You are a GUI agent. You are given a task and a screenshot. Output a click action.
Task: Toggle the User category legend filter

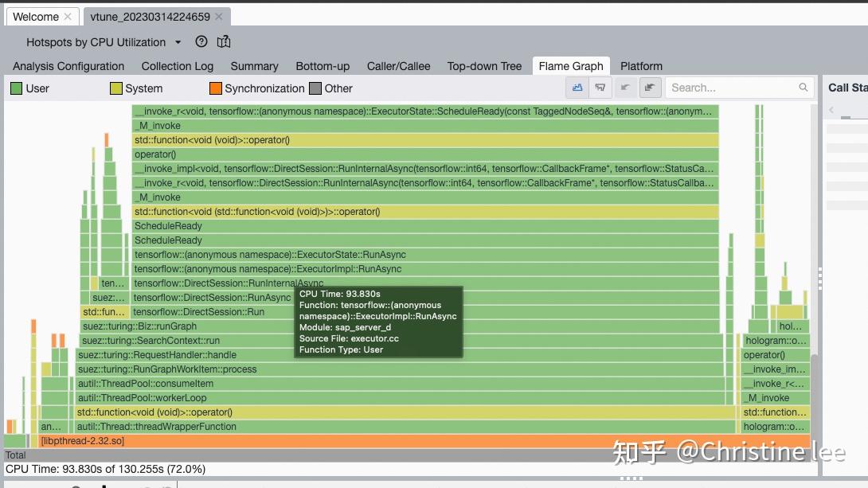pos(29,88)
